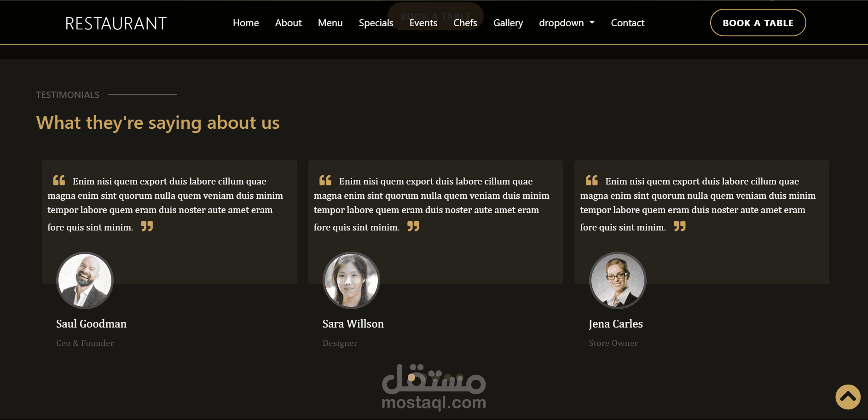Open the Chefs nav link
The height and width of the screenshot is (420, 868).
pyautogui.click(x=465, y=23)
